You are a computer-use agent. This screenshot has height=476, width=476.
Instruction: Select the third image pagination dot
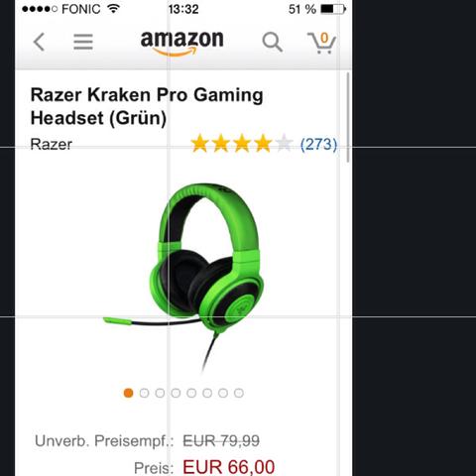tap(160, 393)
